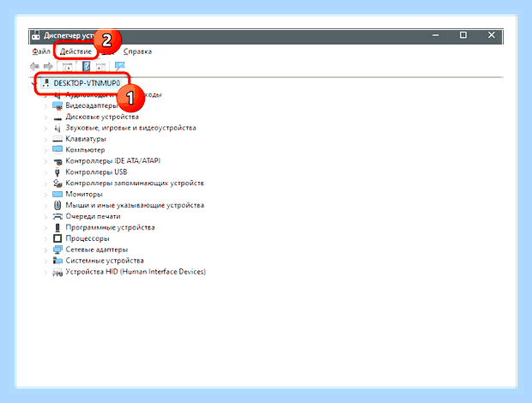532x403 pixels.
Task: Click the Процессоры category icon
Action: click(57, 238)
